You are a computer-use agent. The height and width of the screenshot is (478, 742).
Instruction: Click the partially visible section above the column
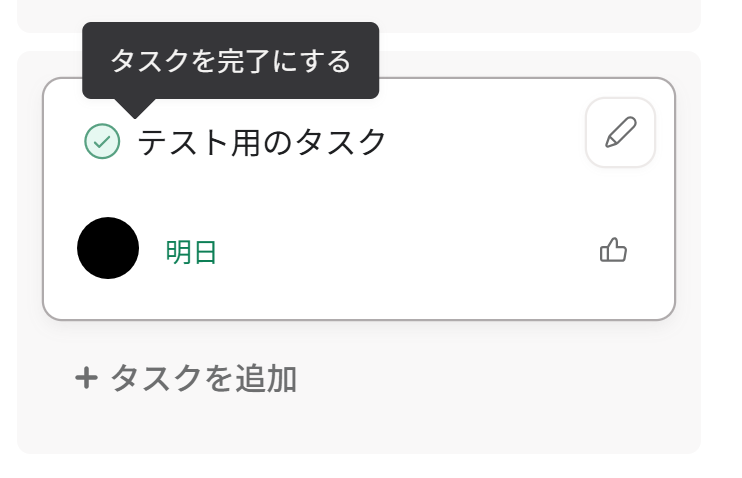(x=359, y=16)
